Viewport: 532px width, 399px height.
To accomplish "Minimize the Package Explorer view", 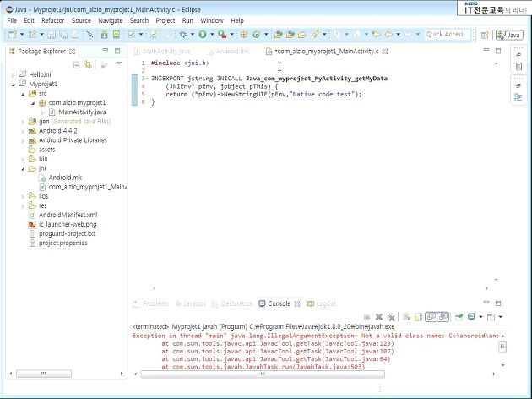I will [106, 50].
